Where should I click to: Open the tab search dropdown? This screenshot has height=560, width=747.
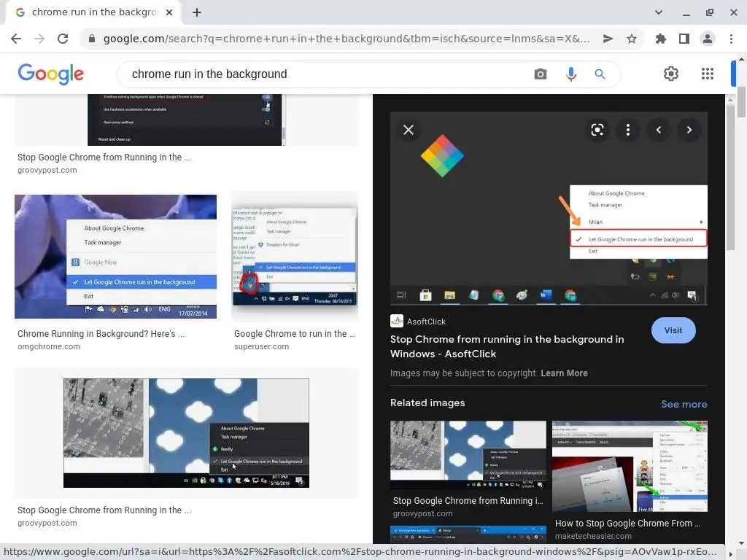click(659, 12)
